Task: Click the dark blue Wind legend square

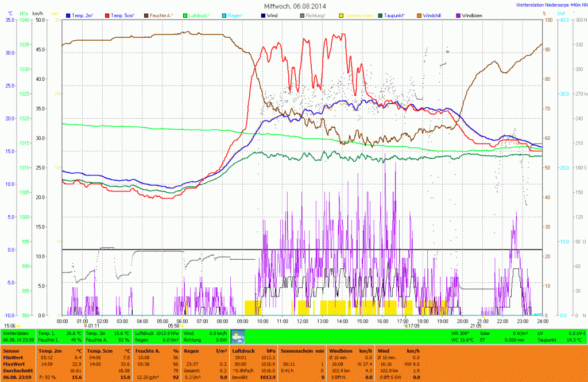Action: tap(263, 15)
